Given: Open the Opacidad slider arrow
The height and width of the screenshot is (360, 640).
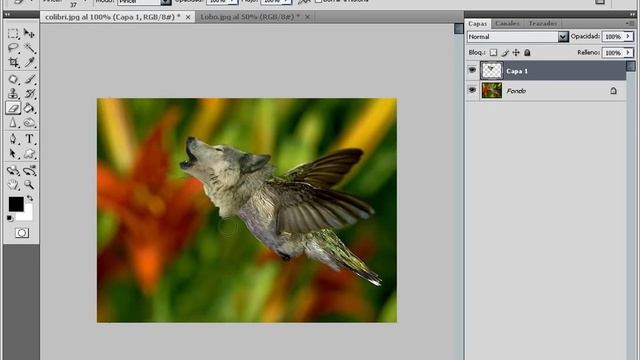Looking at the screenshot, I should tap(629, 37).
